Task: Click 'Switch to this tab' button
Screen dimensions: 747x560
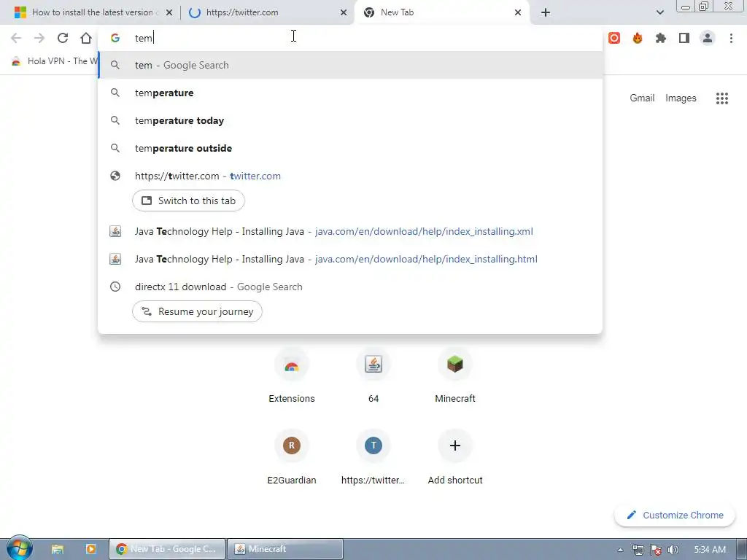Action: pyautogui.click(x=189, y=201)
